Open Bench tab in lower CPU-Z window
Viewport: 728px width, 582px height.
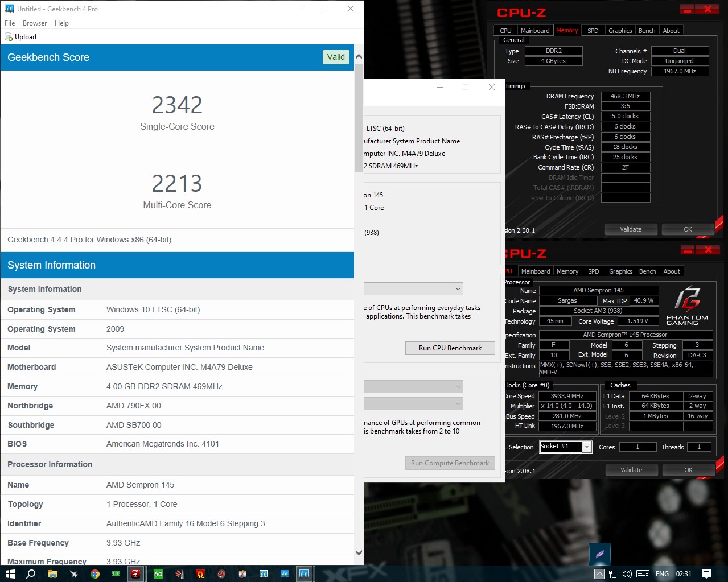[647, 271]
